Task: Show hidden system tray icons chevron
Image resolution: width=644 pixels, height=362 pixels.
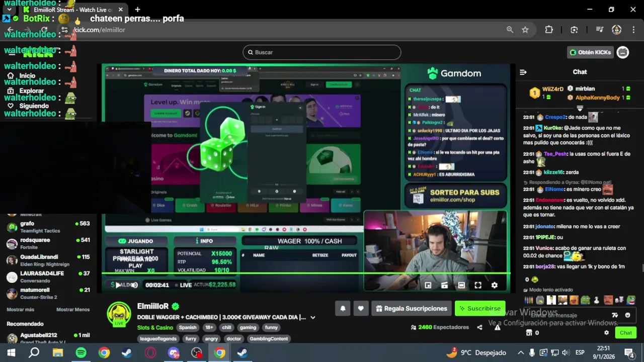Action: pos(521,353)
